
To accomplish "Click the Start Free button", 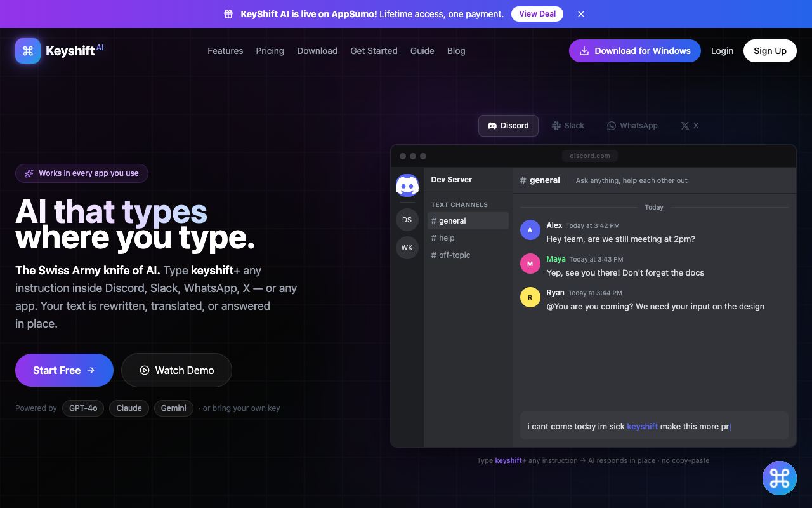I will 64,370.
